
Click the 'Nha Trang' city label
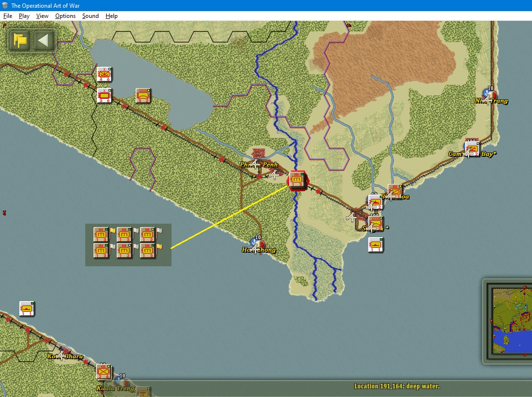pyautogui.click(x=491, y=101)
